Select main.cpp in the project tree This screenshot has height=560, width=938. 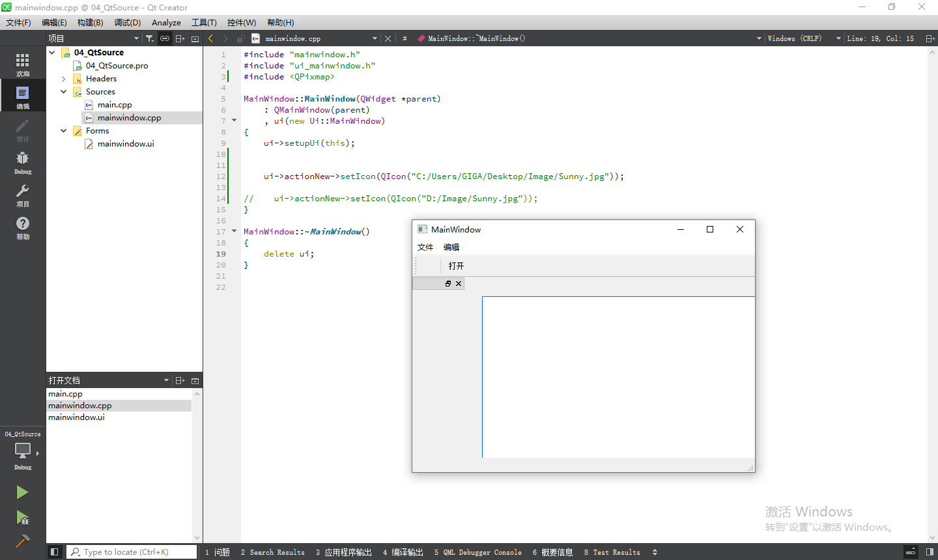pos(115,105)
